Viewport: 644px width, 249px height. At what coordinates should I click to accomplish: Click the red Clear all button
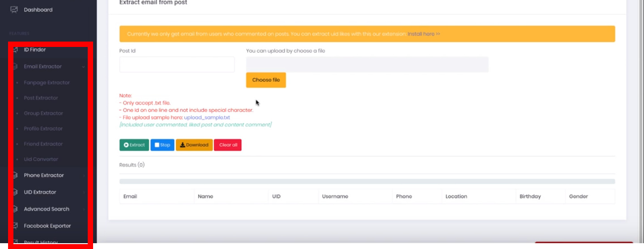(x=228, y=145)
